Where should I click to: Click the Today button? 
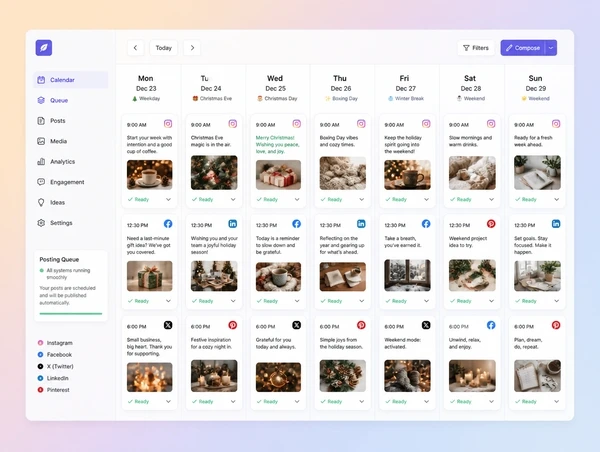163,48
